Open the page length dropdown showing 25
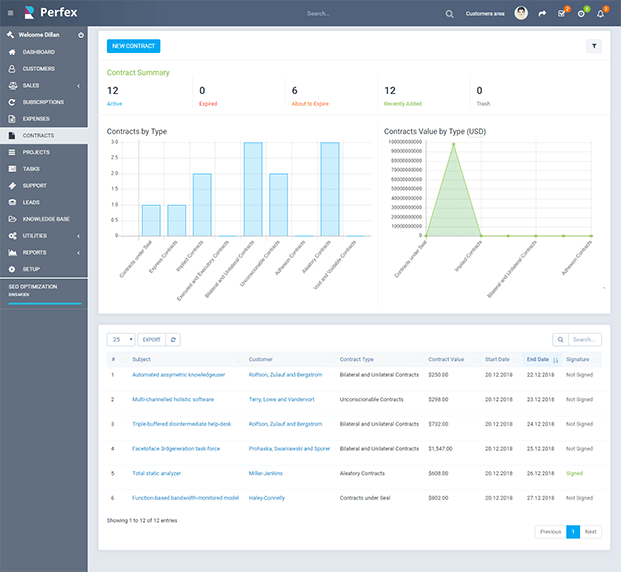Image resolution: width=621 pixels, height=572 pixels. click(121, 340)
